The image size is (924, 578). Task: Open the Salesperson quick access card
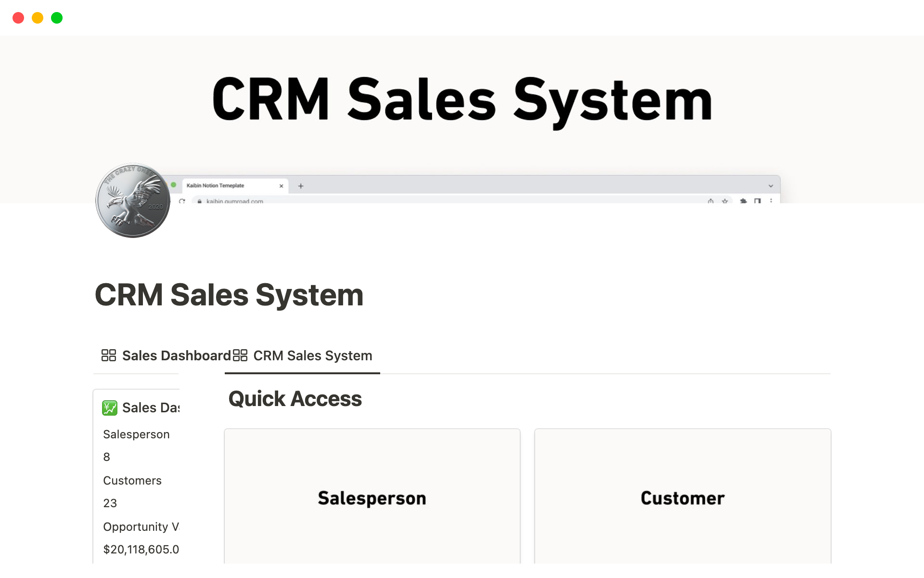pos(372,497)
